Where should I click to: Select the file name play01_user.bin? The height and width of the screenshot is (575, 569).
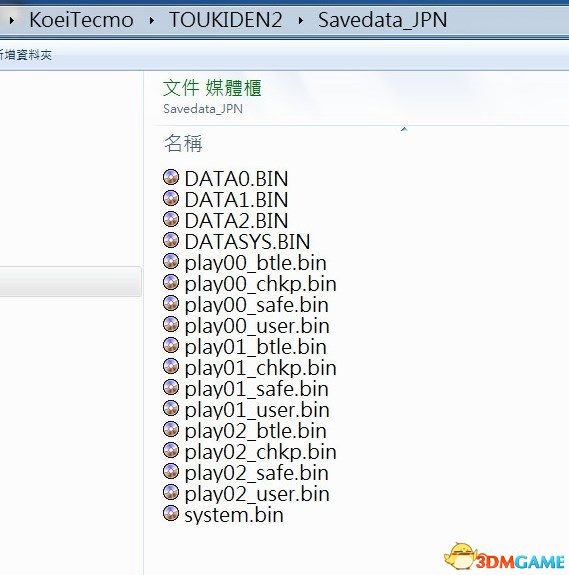(257, 410)
